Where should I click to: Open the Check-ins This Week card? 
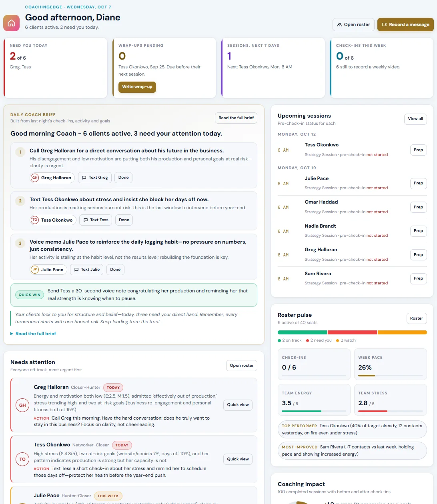pos(382,68)
